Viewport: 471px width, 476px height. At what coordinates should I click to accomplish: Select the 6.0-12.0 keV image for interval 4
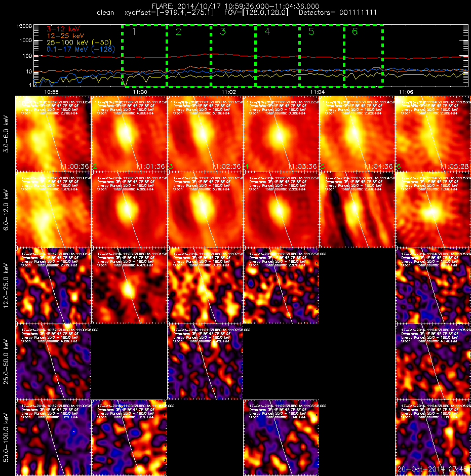point(281,210)
